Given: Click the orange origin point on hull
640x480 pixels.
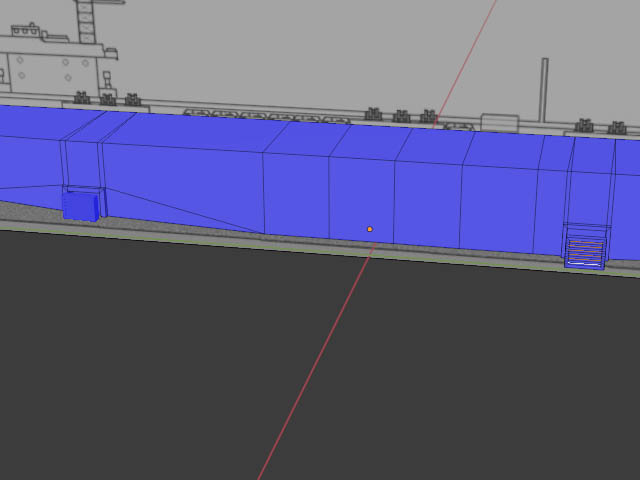Looking at the screenshot, I should click(370, 229).
